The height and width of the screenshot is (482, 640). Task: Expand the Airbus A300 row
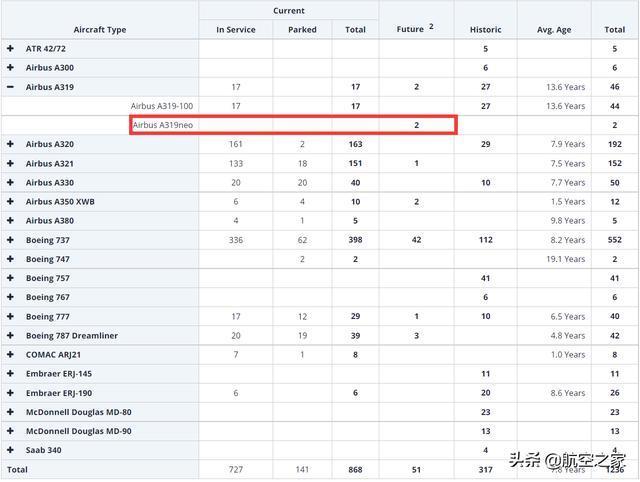pos(11,67)
